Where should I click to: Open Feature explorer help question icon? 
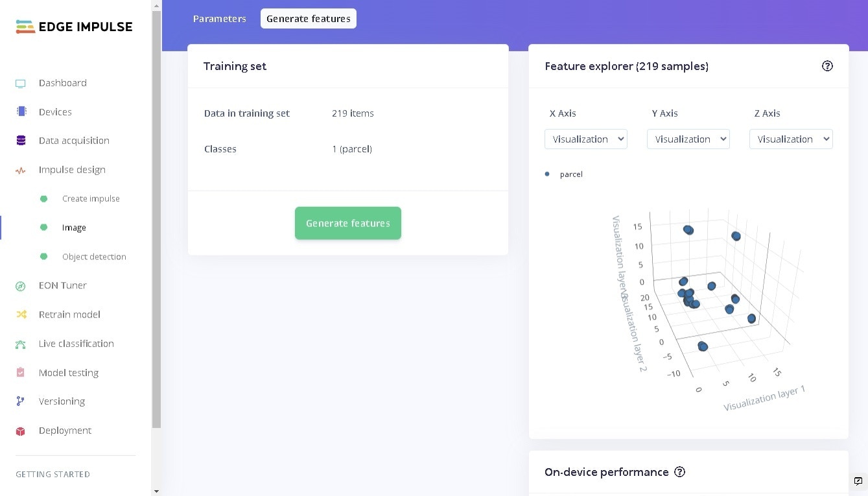[x=827, y=65]
